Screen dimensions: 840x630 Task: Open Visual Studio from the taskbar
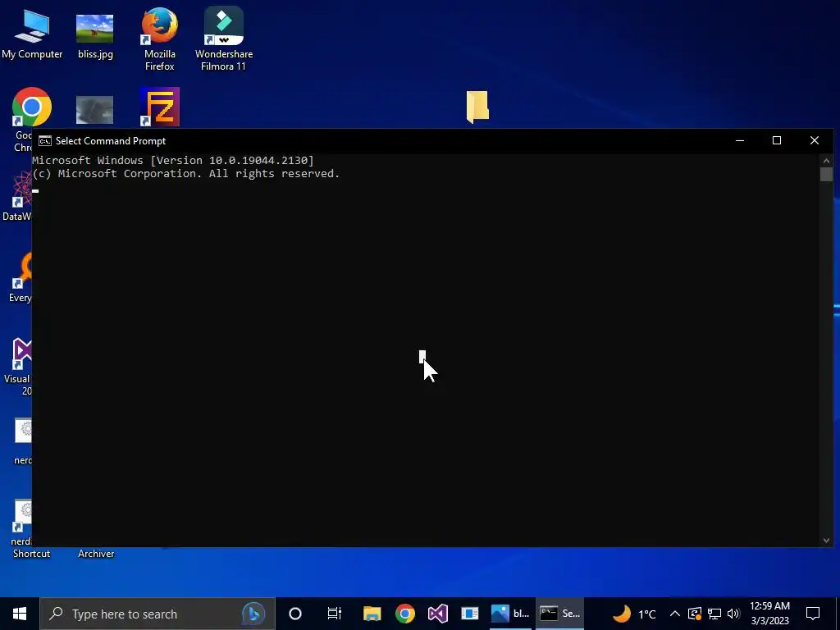pyautogui.click(x=438, y=614)
